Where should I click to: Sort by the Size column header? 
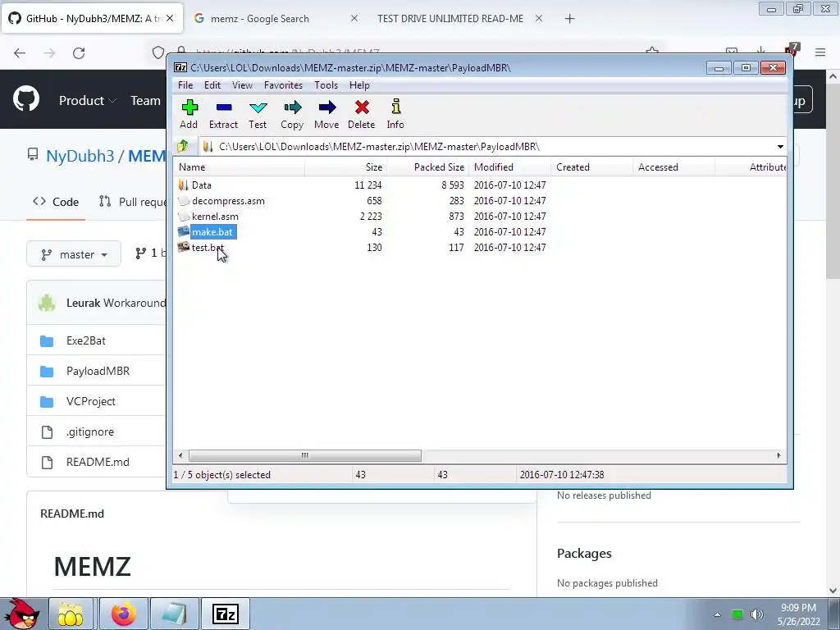pos(345,167)
